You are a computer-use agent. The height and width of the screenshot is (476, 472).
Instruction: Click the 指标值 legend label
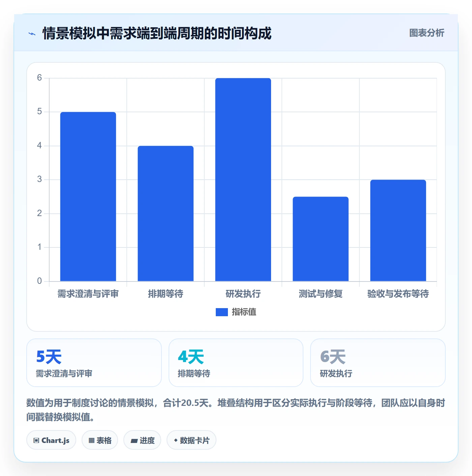tap(244, 312)
